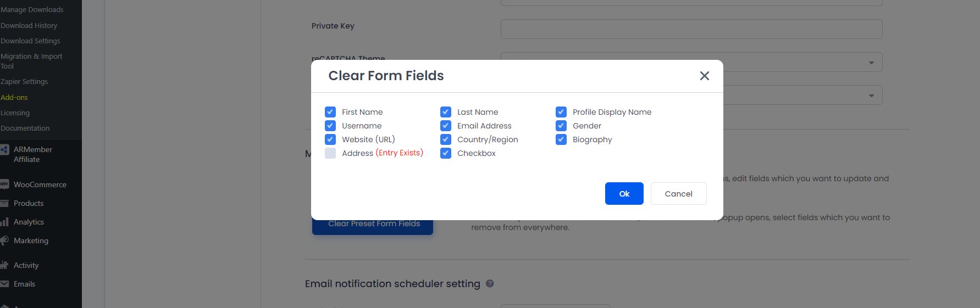Click the Activity sidebar icon
Viewport: 980px width, 308px height.
[x=4, y=265]
